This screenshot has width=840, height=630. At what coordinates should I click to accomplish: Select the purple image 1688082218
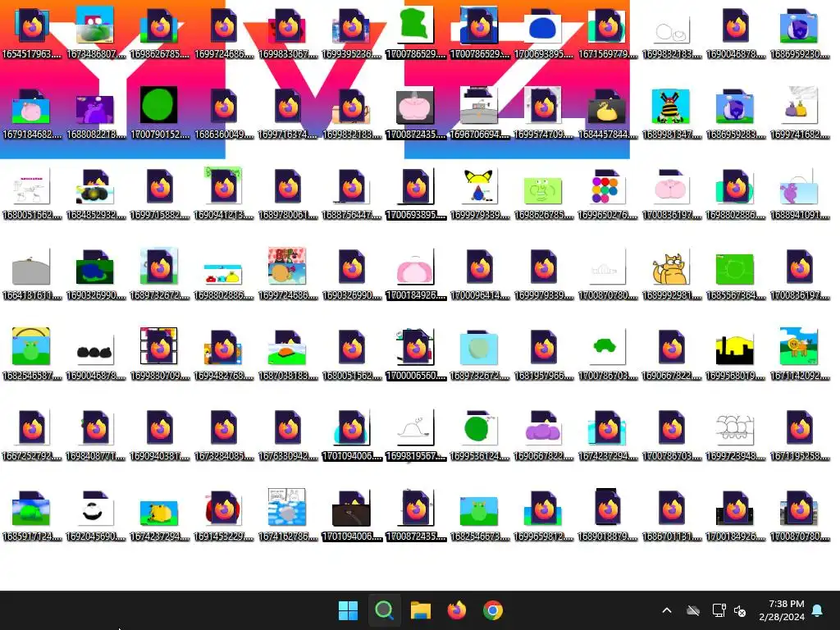tap(95, 113)
